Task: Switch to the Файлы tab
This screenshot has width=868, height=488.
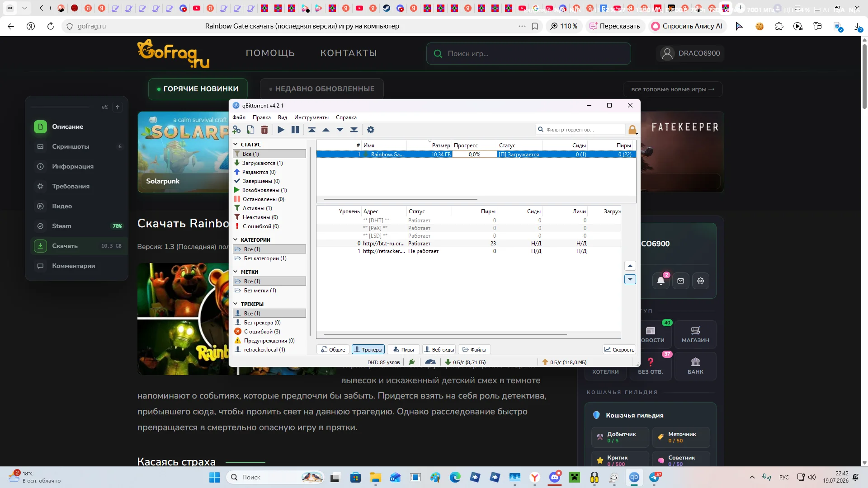Action: 475,349
